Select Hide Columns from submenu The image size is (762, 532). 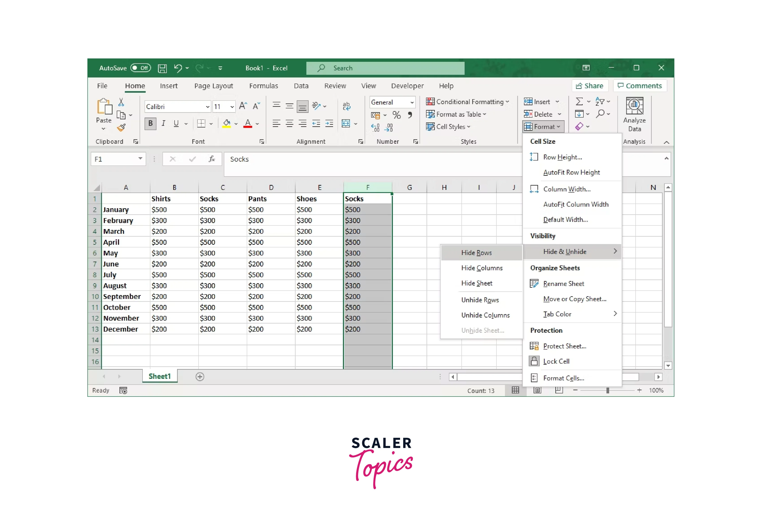(482, 268)
